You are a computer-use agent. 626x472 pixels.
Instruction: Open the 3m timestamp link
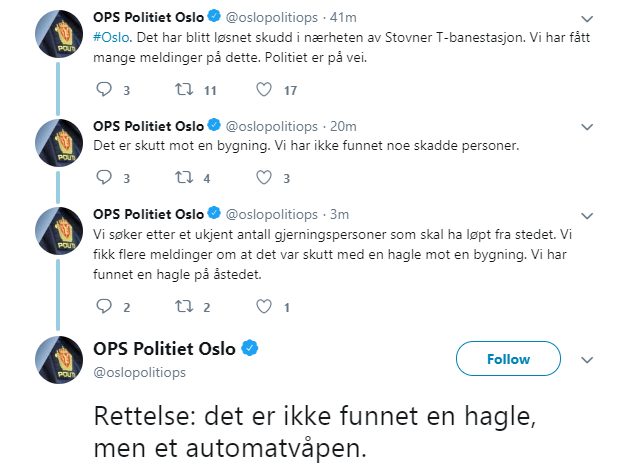tap(338, 214)
